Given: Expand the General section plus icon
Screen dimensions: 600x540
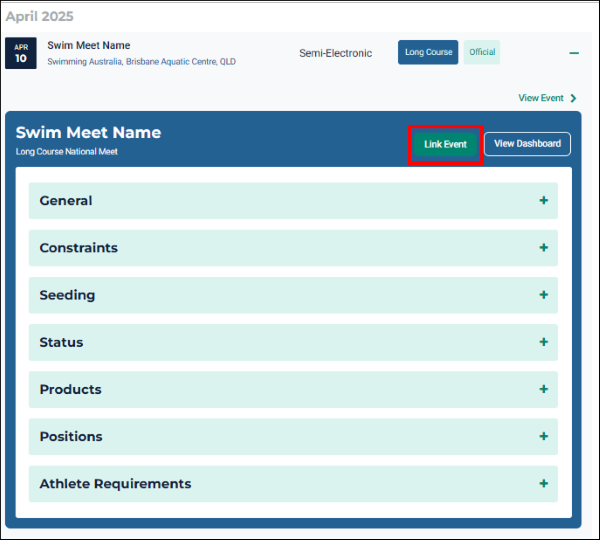Looking at the screenshot, I should click(x=544, y=200).
